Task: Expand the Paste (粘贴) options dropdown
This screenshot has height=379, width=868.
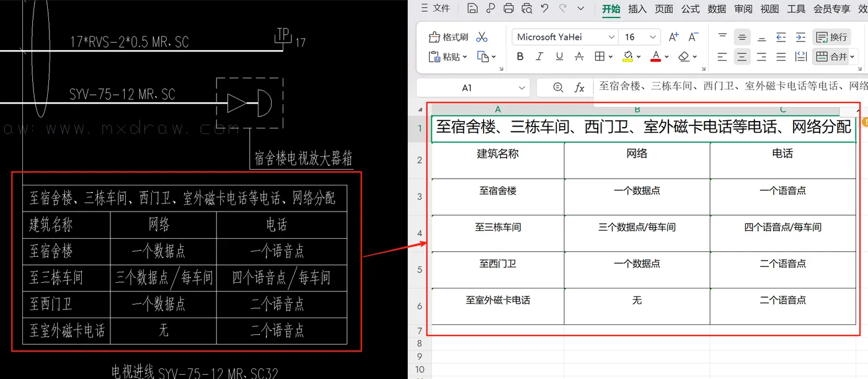Action: 465,56
